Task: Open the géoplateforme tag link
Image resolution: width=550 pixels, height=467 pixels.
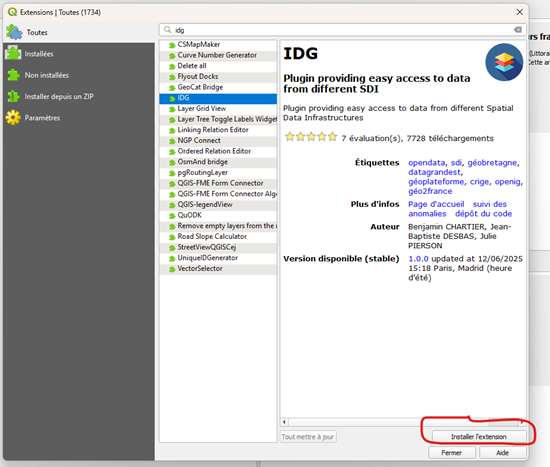Action: 436,182
